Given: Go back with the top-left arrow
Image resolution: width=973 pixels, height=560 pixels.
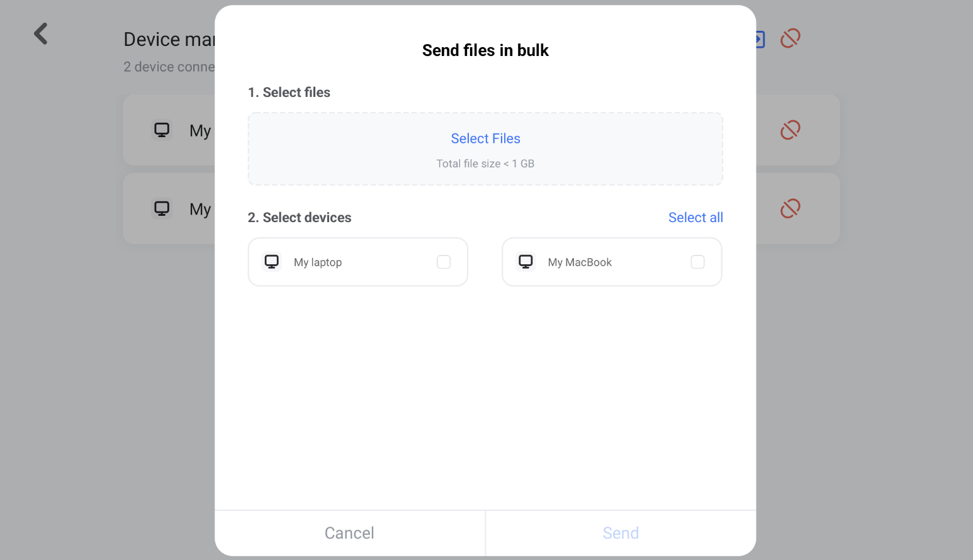Looking at the screenshot, I should pyautogui.click(x=41, y=34).
